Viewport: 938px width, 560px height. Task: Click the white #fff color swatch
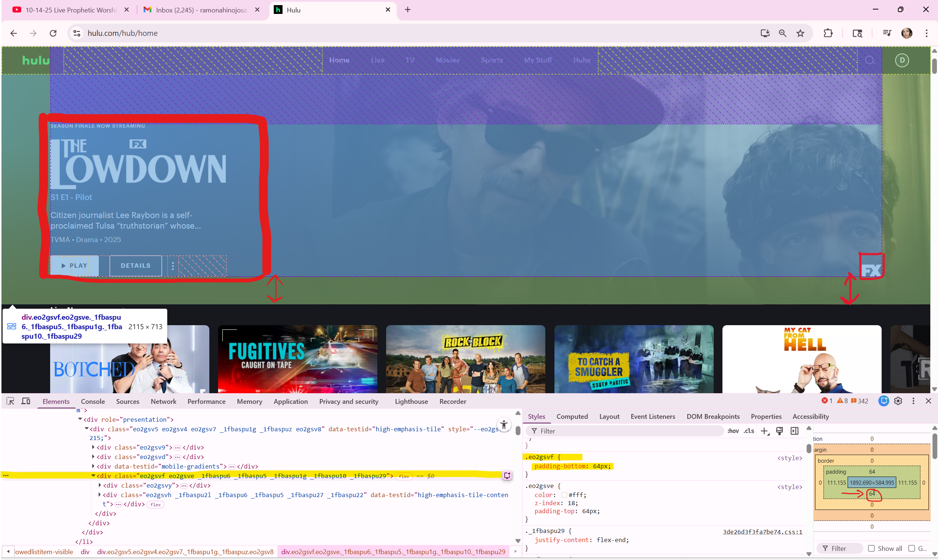[x=564, y=495]
